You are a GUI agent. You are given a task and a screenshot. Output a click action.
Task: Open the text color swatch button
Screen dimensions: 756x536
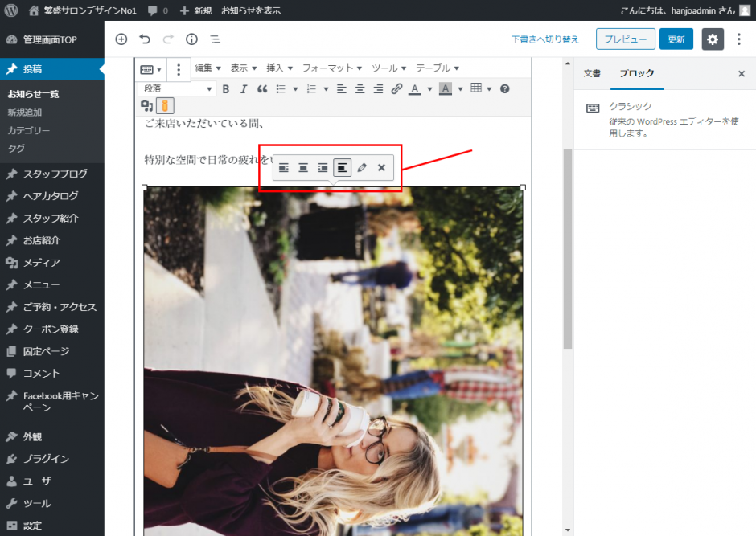415,89
